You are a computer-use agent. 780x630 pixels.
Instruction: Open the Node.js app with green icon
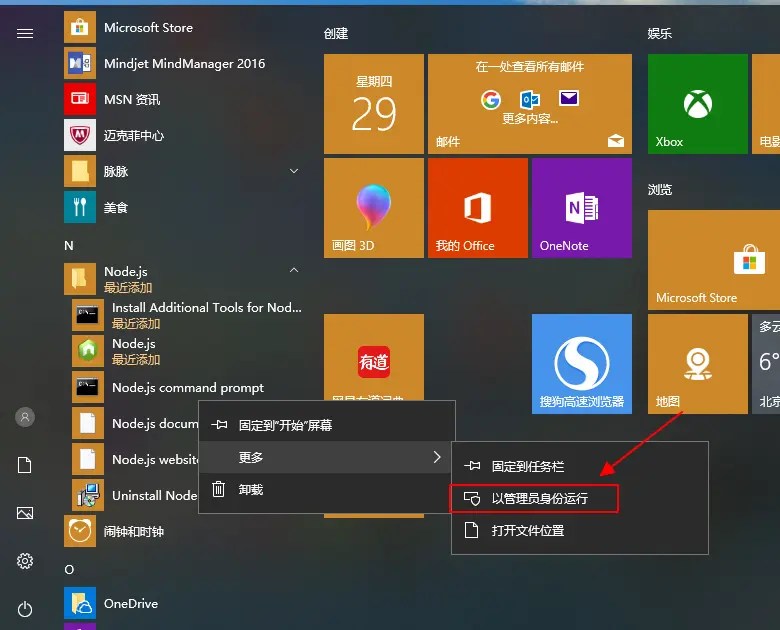[x=88, y=351]
